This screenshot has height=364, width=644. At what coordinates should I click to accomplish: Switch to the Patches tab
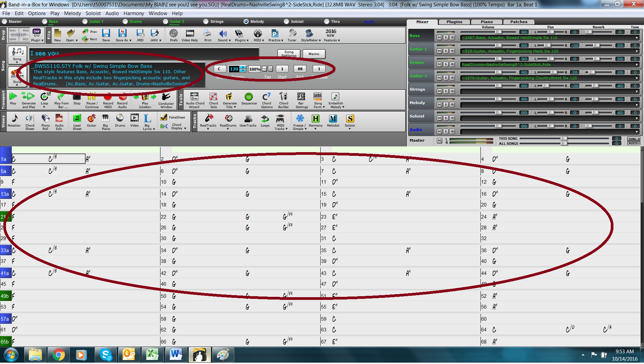tap(519, 22)
